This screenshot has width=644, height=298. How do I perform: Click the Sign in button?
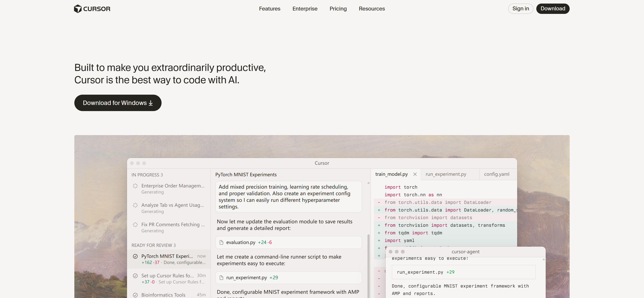pyautogui.click(x=520, y=9)
